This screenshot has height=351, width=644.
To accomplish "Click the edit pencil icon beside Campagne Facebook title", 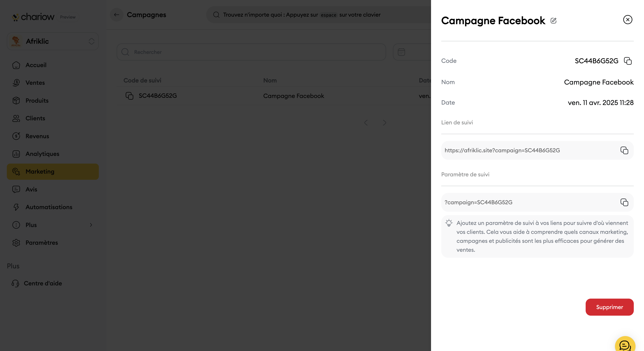I will 553,20.
